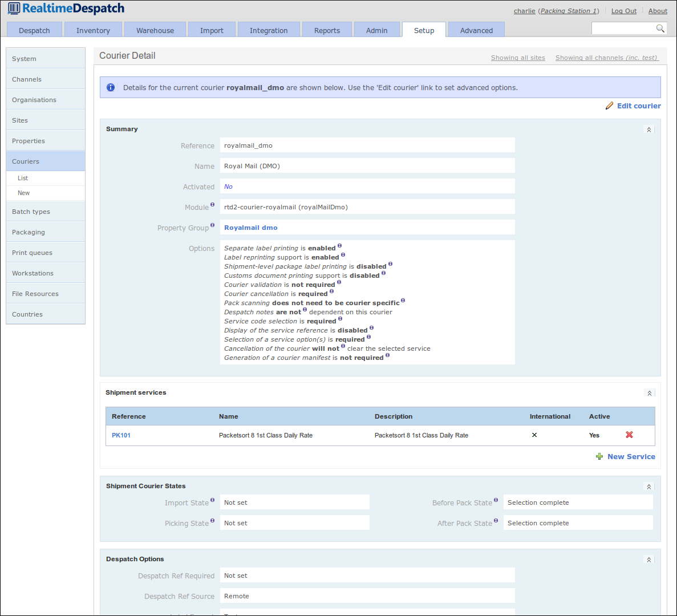The width and height of the screenshot is (677, 616).
Task: Select the Integration tab
Action: coord(269,30)
